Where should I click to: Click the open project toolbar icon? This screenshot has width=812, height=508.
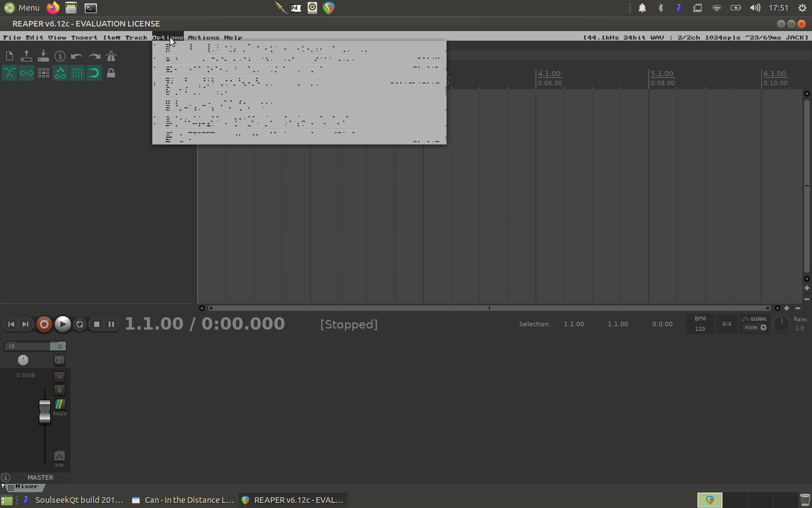pyautogui.click(x=27, y=56)
